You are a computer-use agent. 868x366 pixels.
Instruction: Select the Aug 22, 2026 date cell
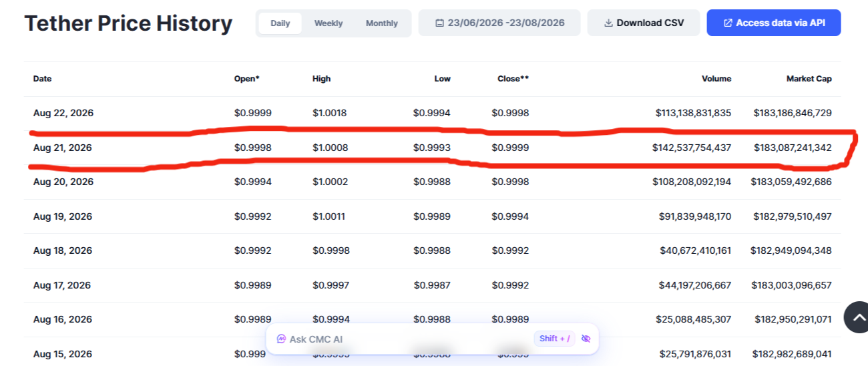click(63, 113)
